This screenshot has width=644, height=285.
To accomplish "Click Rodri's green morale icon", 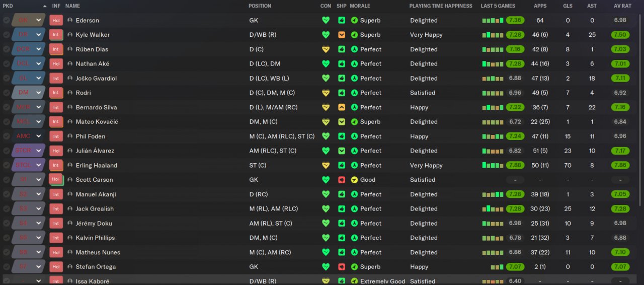I will tap(354, 93).
